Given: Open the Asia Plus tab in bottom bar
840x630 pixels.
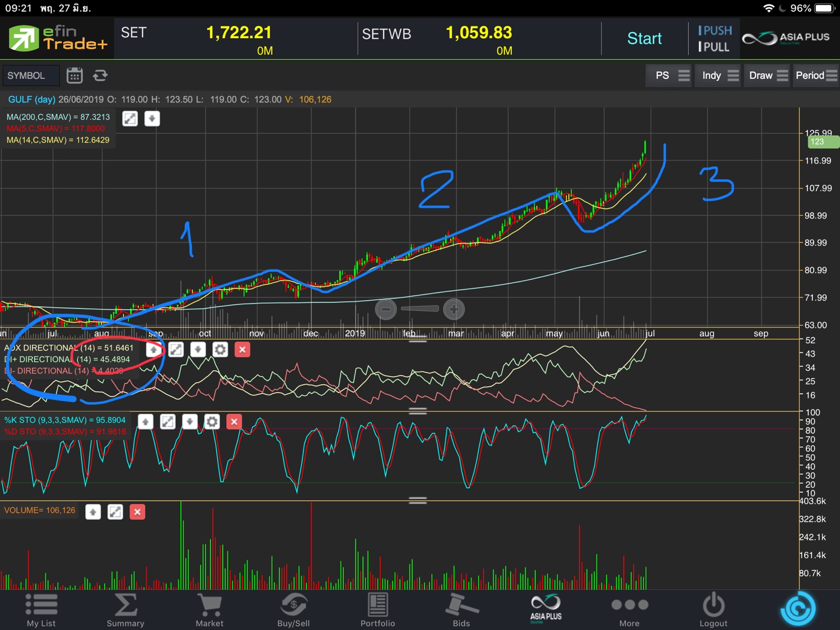Looking at the screenshot, I should 546,608.
